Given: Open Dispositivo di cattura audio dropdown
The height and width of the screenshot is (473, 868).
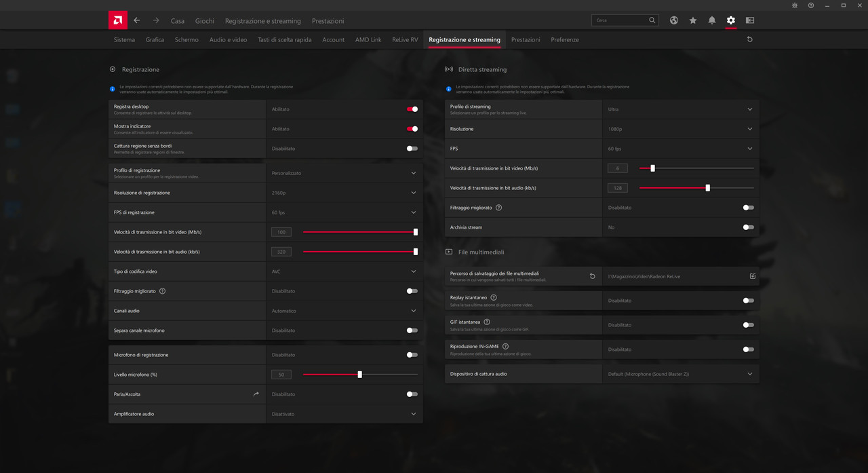Looking at the screenshot, I should click(681, 374).
